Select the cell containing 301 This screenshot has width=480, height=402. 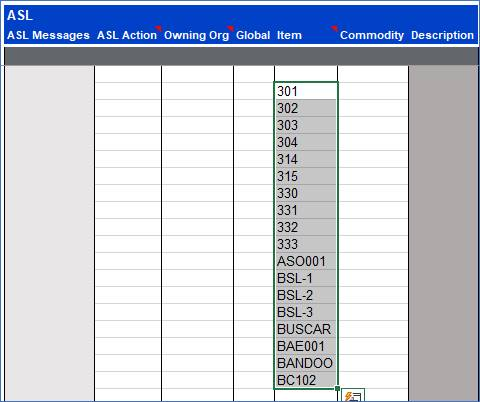click(x=306, y=91)
